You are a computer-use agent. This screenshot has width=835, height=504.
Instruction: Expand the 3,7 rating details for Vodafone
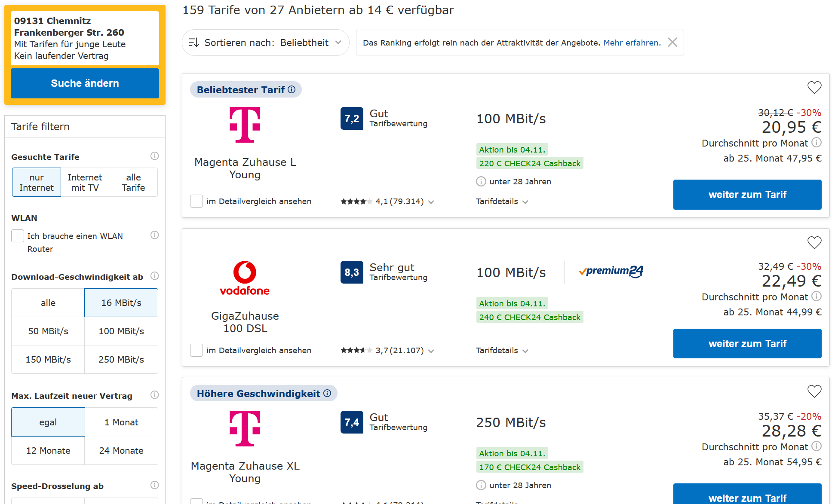point(387,351)
